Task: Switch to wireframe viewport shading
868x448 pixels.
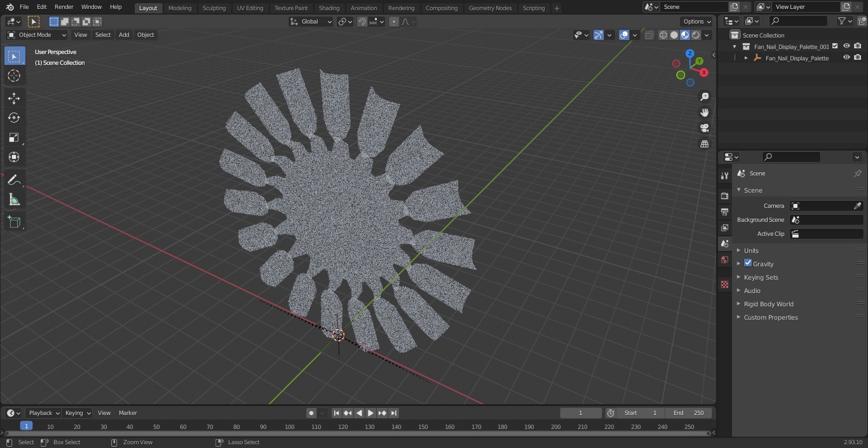Action: pos(663,35)
